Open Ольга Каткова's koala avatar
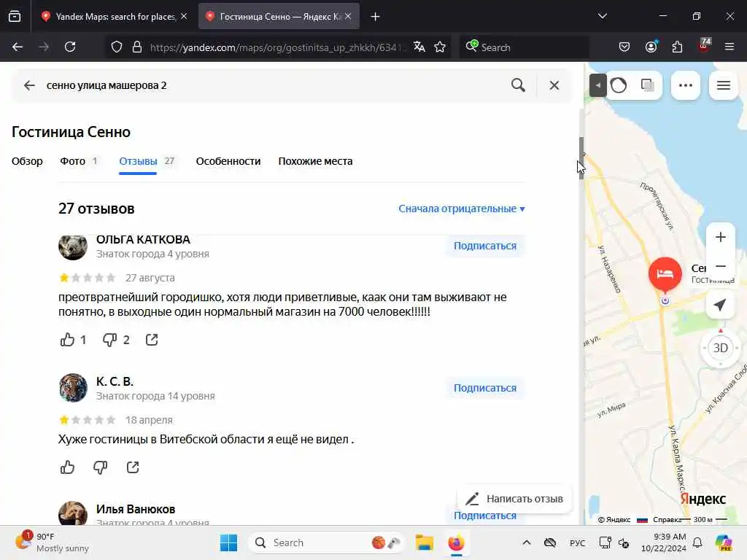Viewport: 747px width, 560px height. tap(73, 246)
